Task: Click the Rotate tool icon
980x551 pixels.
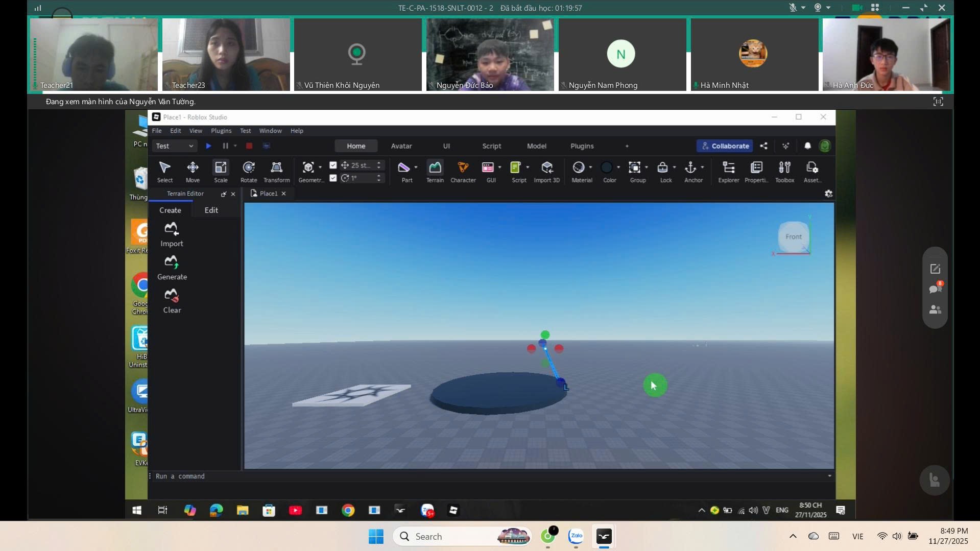Action: point(249,167)
